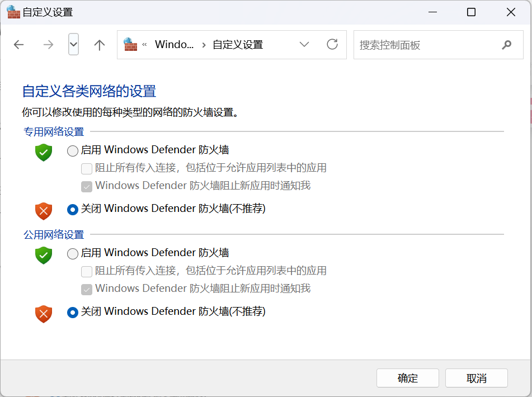Select 启用 firewall under 公用网络设置

72,254
